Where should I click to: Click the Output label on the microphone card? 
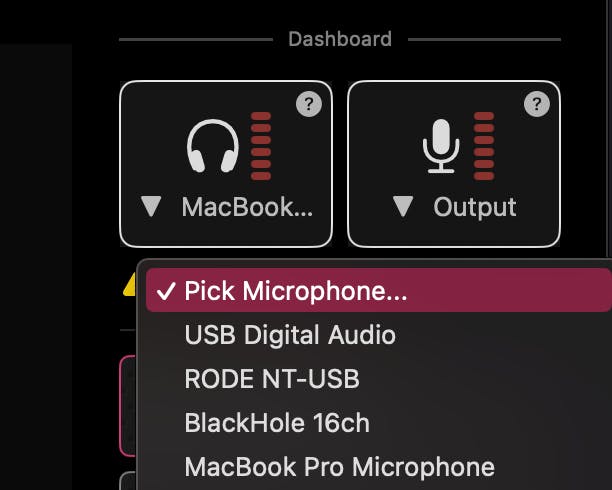pyautogui.click(x=475, y=208)
